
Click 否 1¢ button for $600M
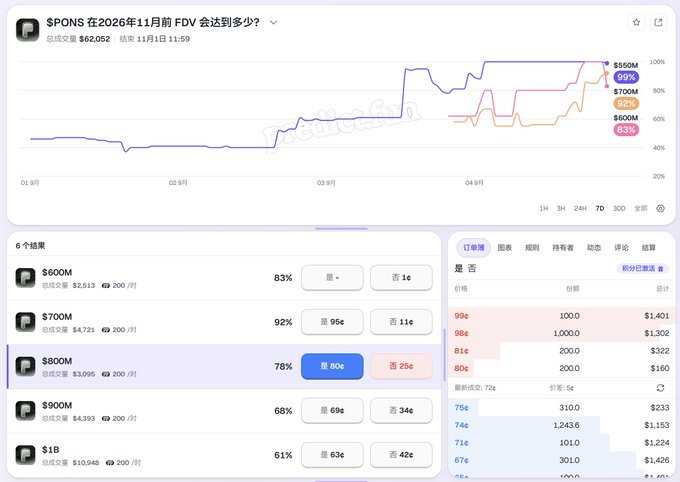coord(401,277)
